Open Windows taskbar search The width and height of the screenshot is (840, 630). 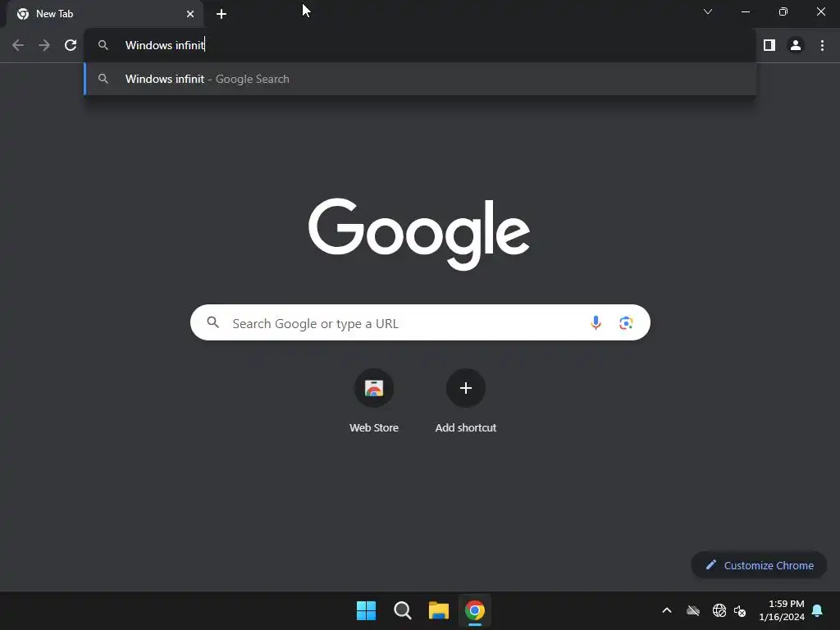pyautogui.click(x=402, y=610)
